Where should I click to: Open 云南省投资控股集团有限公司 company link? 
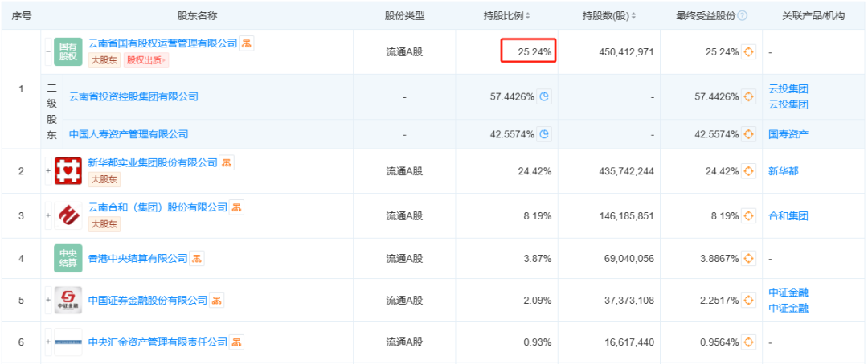[133, 97]
